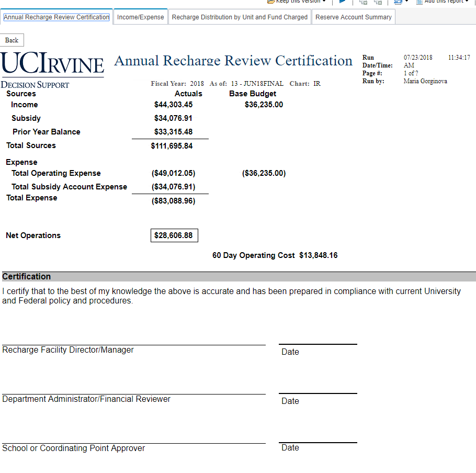Click the School or Coordinating Point Approver label
The width and height of the screenshot is (476, 473).
point(73,448)
